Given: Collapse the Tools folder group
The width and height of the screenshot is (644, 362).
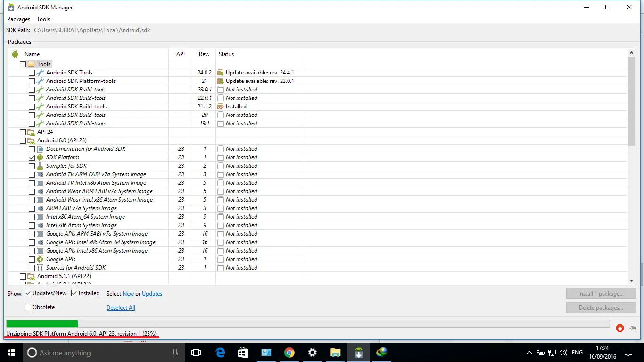Looking at the screenshot, I should pos(31,64).
